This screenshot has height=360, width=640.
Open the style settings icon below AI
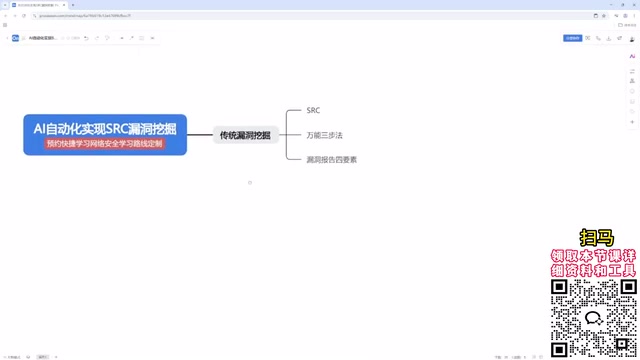[632, 71]
